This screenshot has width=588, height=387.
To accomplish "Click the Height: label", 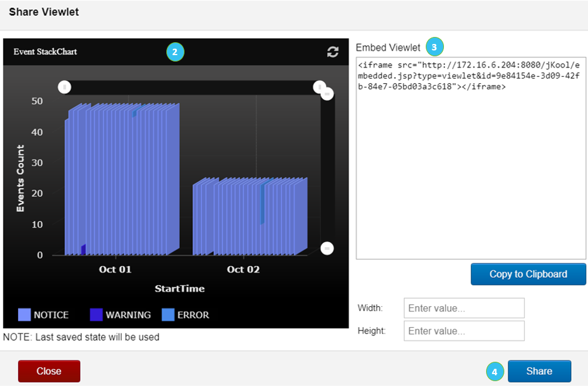I will coord(372,331).
